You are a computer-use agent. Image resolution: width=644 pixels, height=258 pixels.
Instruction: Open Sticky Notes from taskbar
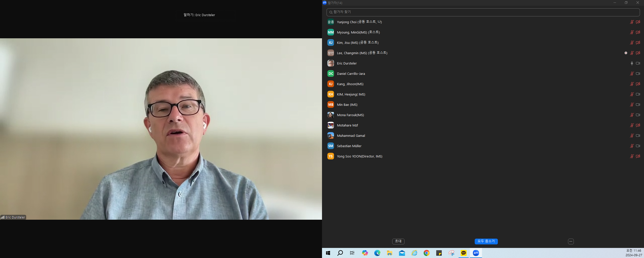pyautogui.click(x=439, y=253)
